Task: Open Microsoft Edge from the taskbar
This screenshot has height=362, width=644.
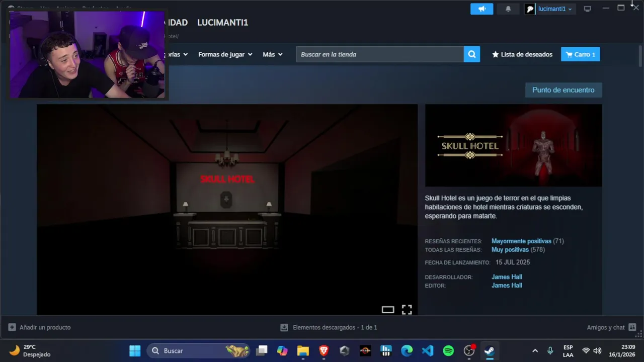Action: pyautogui.click(x=407, y=351)
